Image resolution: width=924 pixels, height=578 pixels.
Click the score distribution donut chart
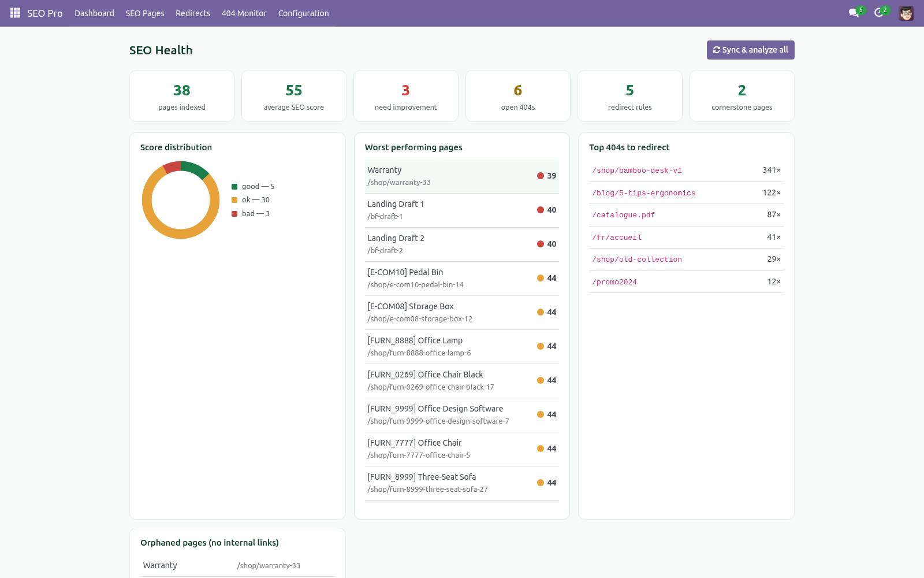pyautogui.click(x=181, y=200)
